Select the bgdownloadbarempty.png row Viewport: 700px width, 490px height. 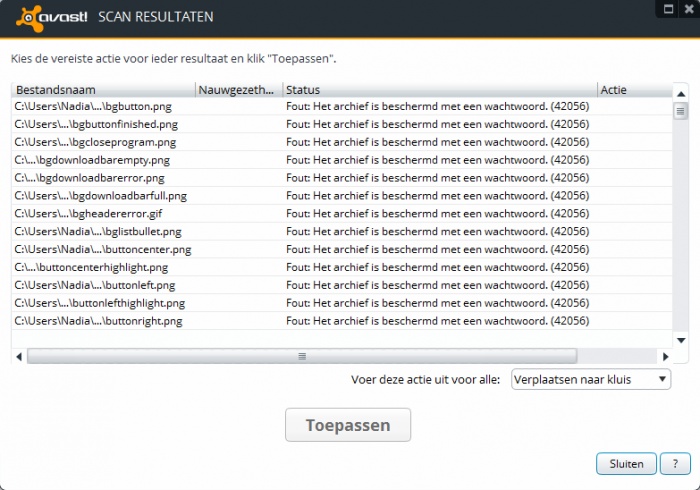tap(342, 160)
